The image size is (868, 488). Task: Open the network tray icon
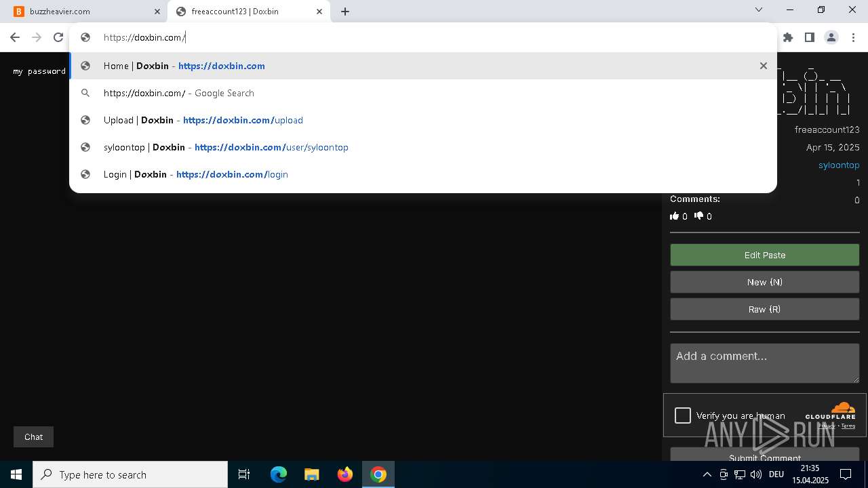coord(740,474)
